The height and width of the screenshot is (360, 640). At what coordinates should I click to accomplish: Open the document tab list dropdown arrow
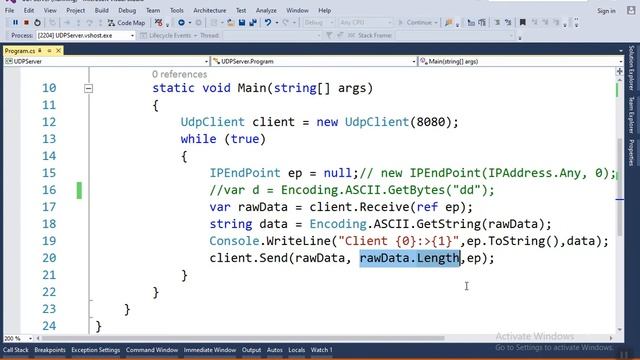pos(621,51)
